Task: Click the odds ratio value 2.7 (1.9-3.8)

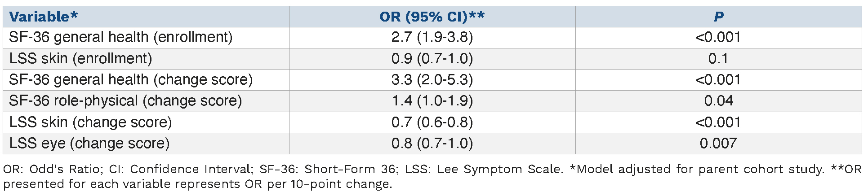Action: tap(432, 37)
